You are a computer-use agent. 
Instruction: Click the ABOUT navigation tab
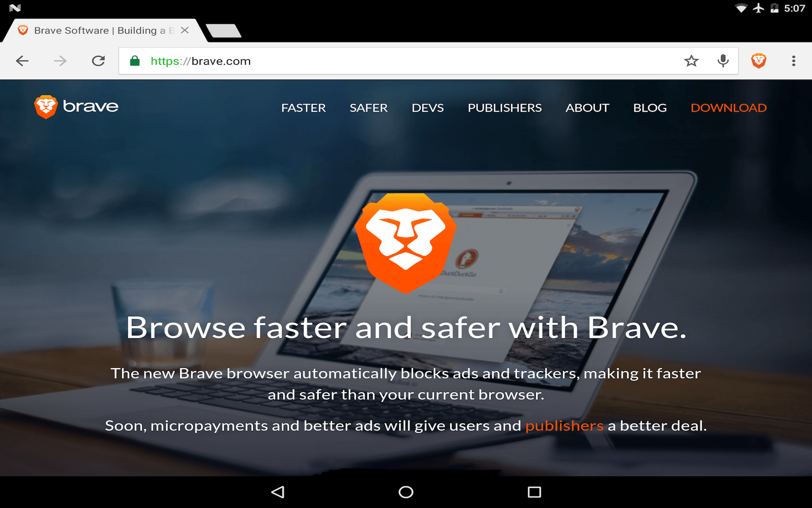[x=587, y=107]
